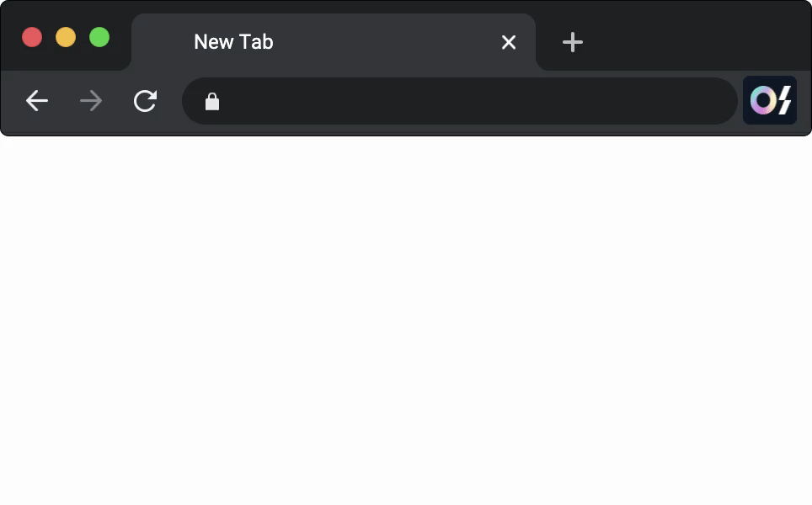Reload the page with the circular arrow
This screenshot has width=812, height=505.
click(145, 101)
